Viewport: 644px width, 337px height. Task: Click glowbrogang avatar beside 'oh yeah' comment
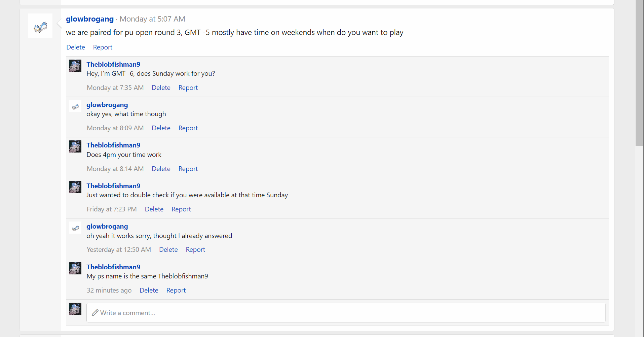pos(75,228)
